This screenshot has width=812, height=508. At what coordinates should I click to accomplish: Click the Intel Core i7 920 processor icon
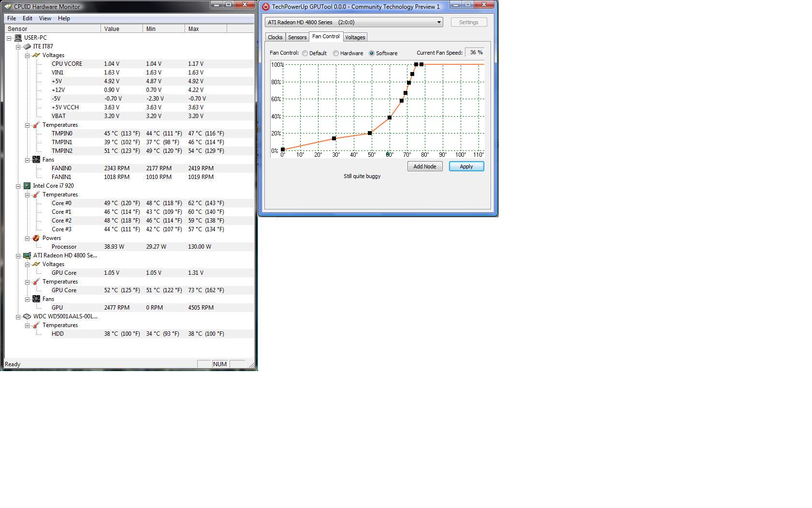point(27,186)
